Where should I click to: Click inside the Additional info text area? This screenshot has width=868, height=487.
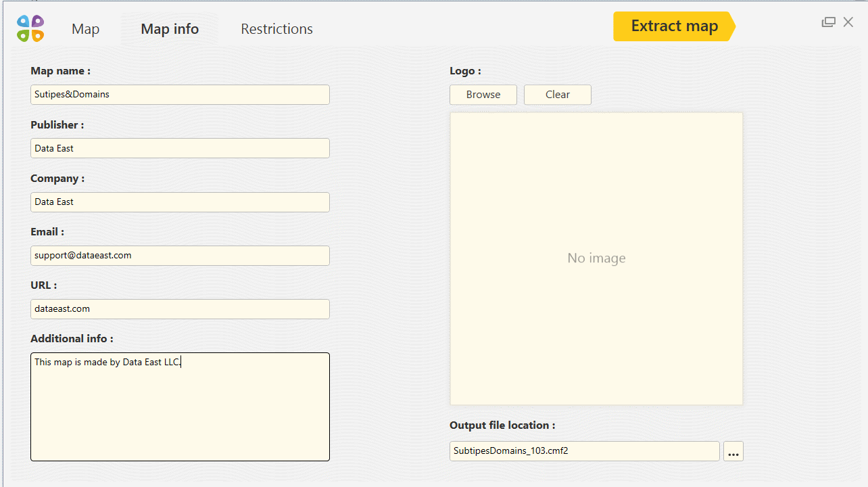(x=180, y=406)
